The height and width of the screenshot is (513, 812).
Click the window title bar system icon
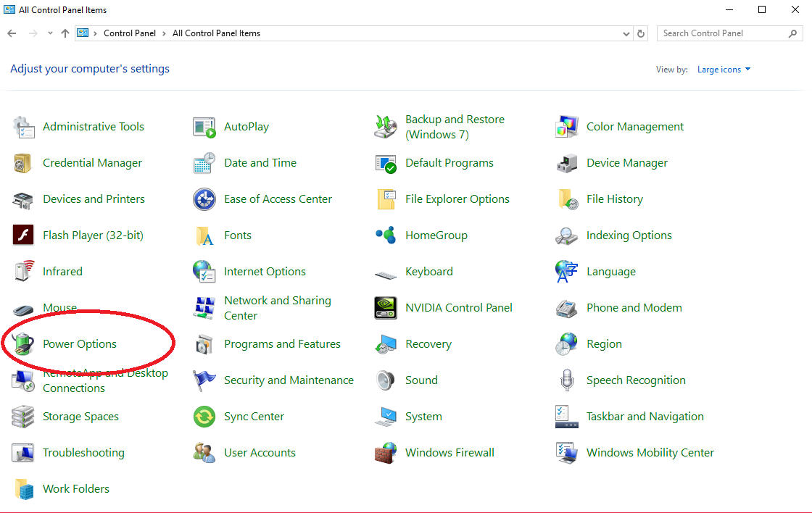pos(9,10)
